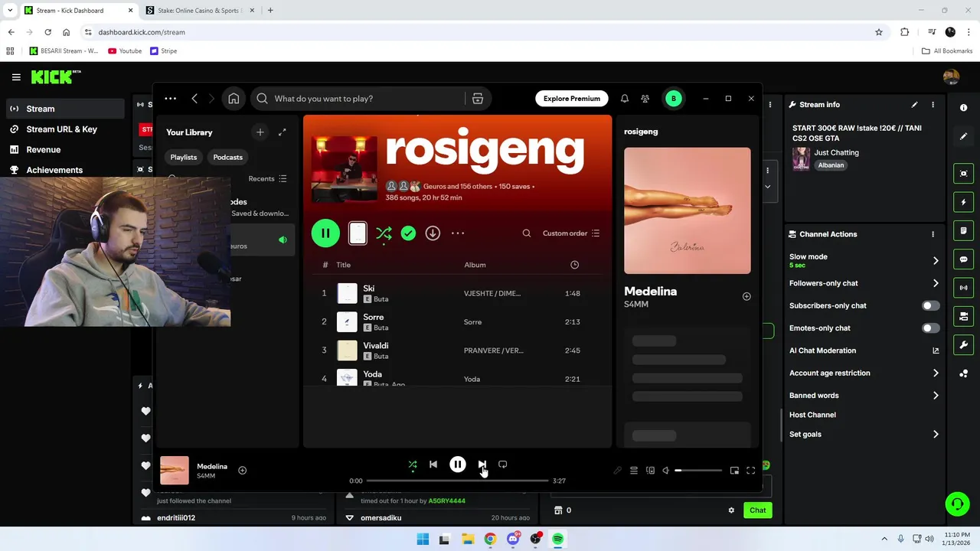This screenshot has width=980, height=551.
Task: Expand Followers-only chat settings
Action: coord(936,283)
